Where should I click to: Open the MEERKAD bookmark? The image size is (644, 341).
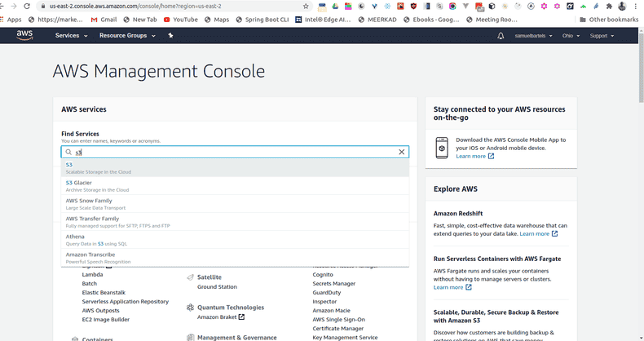(377, 20)
